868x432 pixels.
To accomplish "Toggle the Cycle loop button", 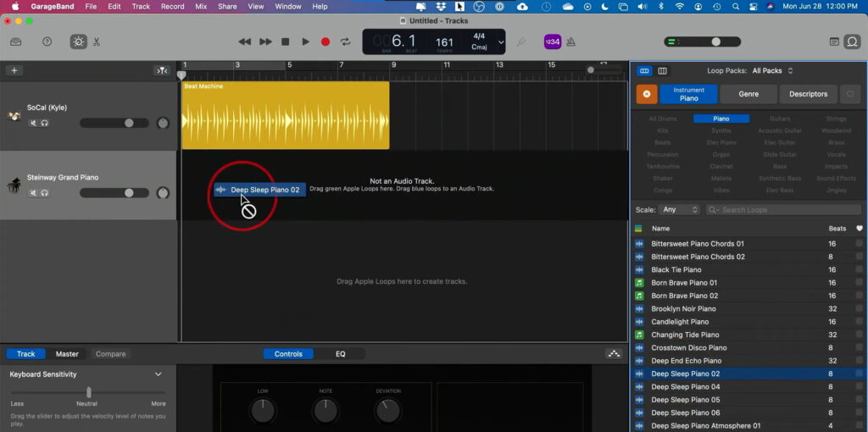I will (x=346, y=42).
